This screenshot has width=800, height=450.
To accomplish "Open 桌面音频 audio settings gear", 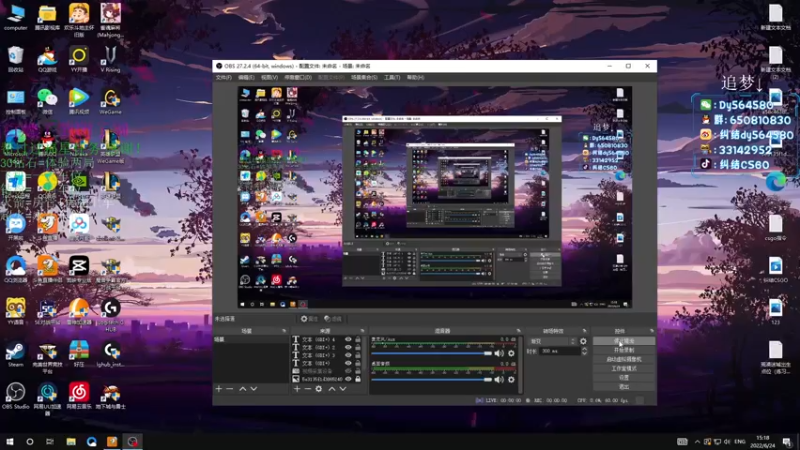I will [x=511, y=380].
